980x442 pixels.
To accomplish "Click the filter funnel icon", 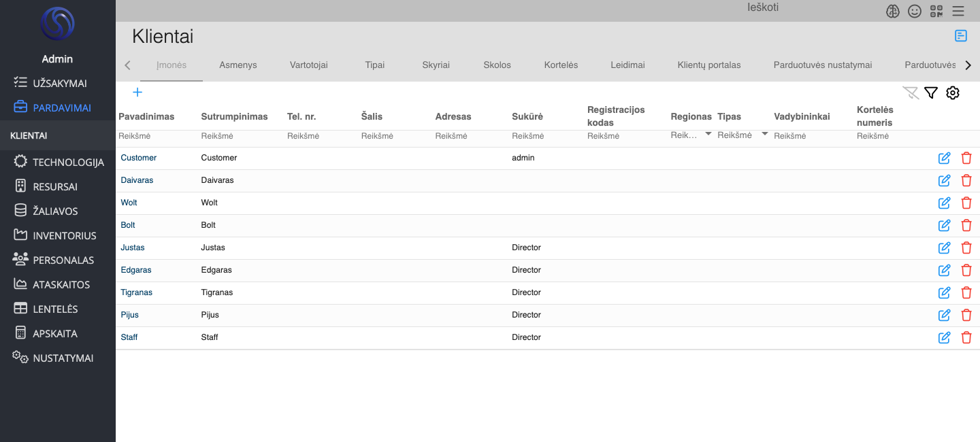I will click(x=931, y=93).
